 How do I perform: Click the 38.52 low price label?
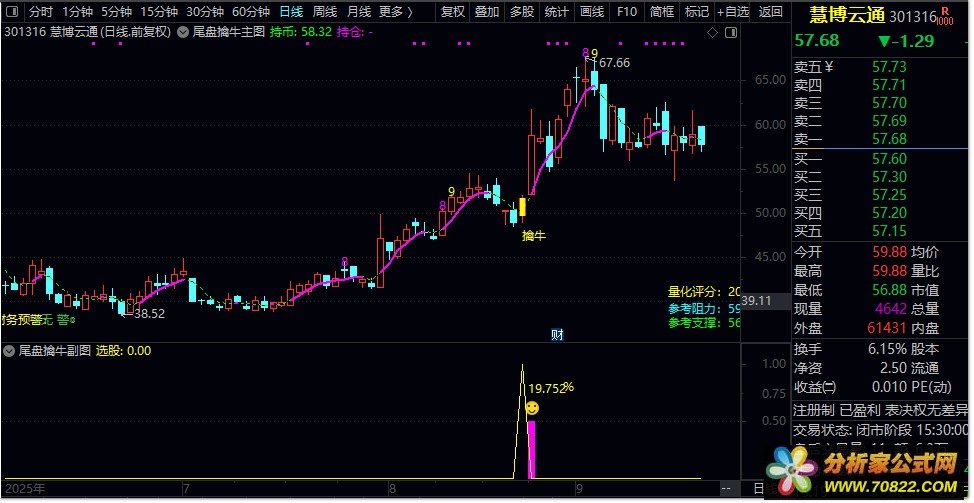pos(150,314)
